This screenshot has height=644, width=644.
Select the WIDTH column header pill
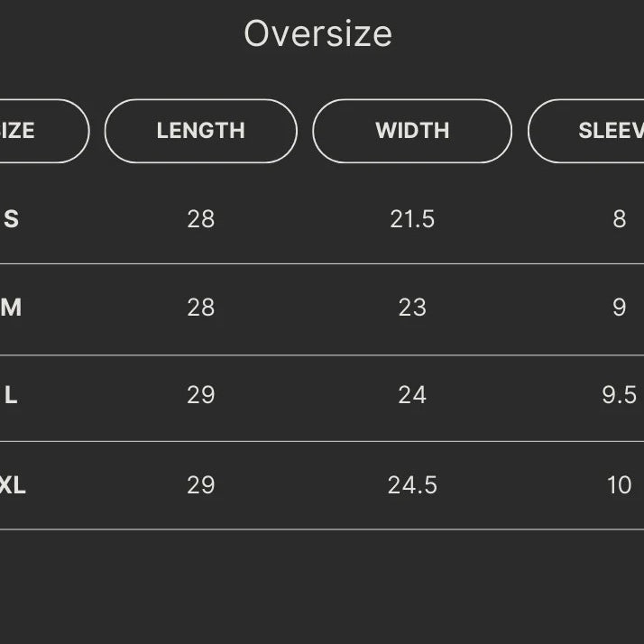coord(412,131)
